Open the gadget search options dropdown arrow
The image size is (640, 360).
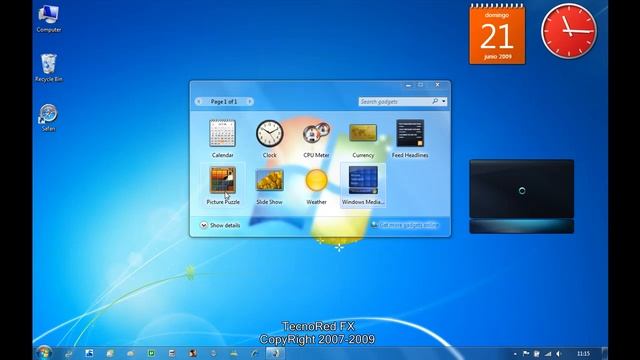pos(444,101)
